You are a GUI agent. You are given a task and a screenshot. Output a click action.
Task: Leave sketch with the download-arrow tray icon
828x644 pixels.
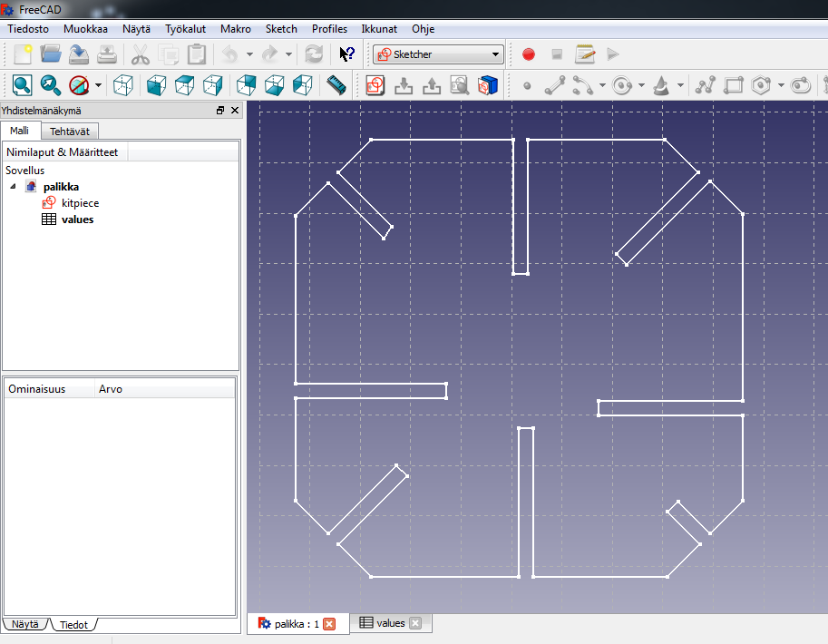[x=404, y=85]
